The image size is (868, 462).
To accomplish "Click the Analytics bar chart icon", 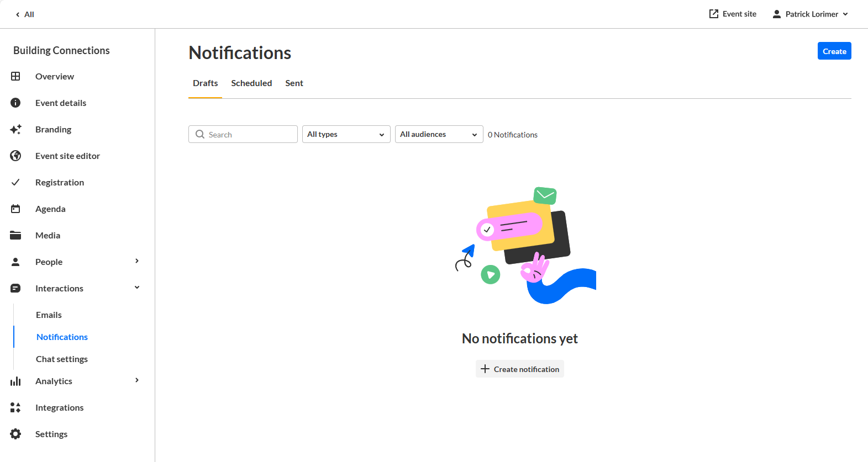I will pyautogui.click(x=15, y=381).
